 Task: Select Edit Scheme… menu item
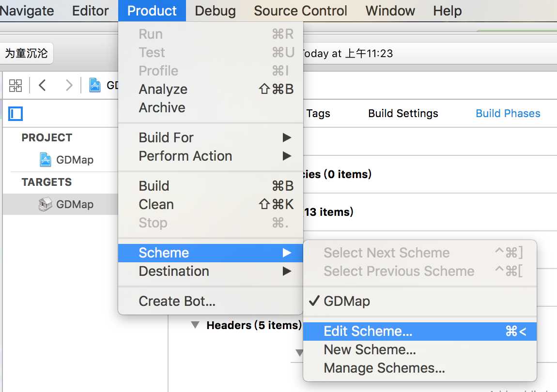point(419,332)
